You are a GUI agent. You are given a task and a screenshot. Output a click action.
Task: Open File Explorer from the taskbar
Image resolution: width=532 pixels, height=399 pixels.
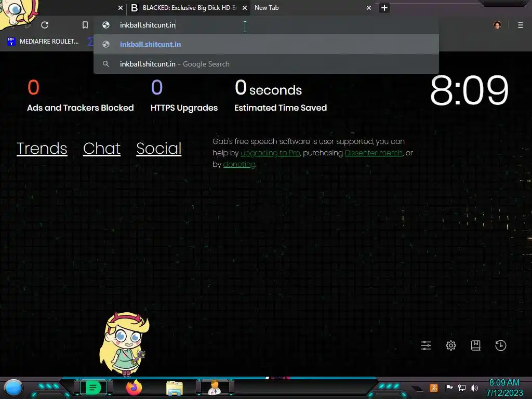[175, 388]
